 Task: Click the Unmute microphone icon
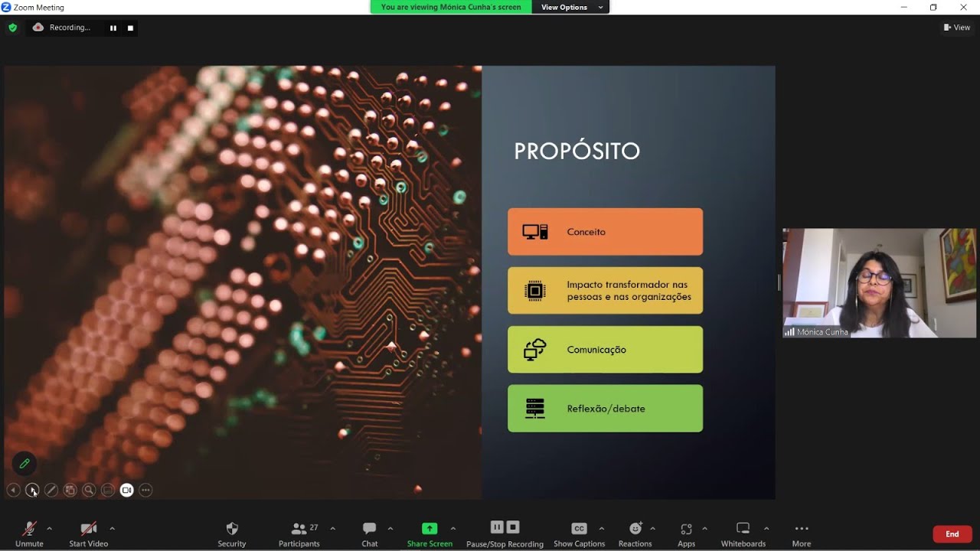29,528
